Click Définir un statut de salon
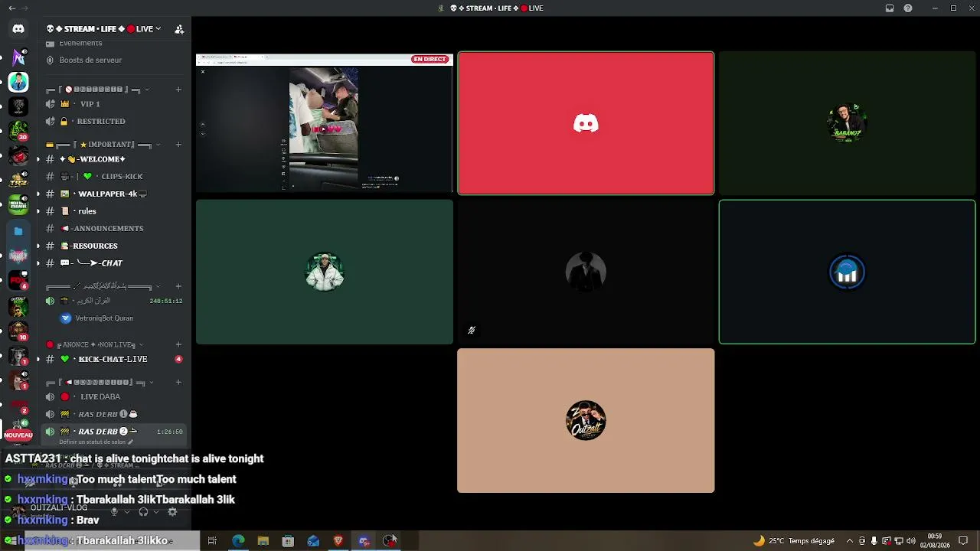This screenshot has width=980, height=551. pyautogui.click(x=96, y=442)
